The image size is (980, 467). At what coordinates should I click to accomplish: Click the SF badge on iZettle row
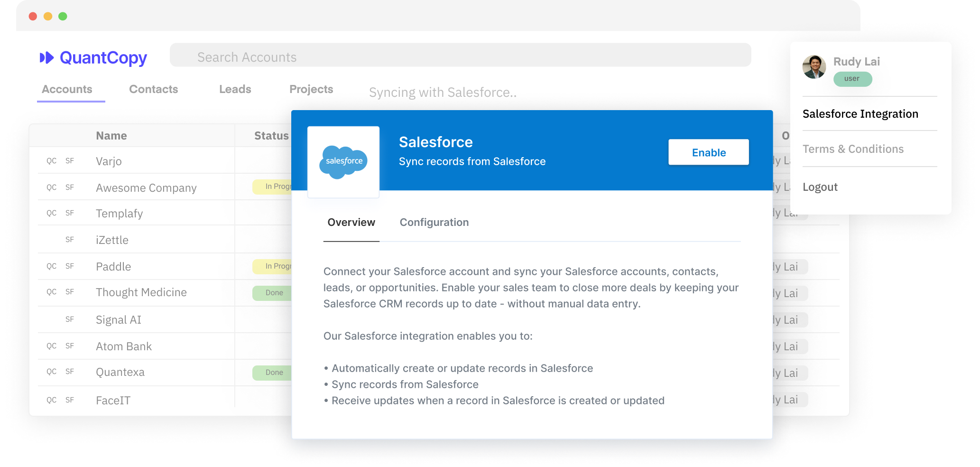point(70,240)
